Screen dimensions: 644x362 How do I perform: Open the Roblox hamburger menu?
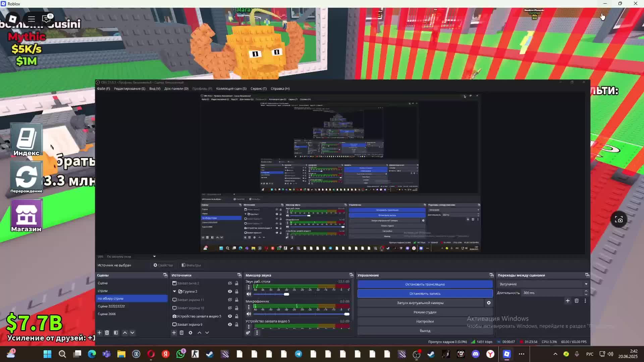pos(31,19)
